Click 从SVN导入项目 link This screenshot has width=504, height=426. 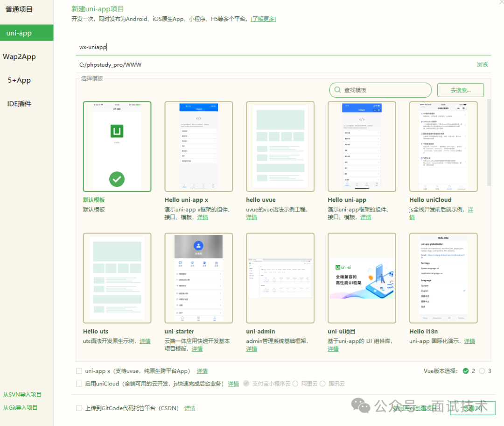[x=22, y=394]
